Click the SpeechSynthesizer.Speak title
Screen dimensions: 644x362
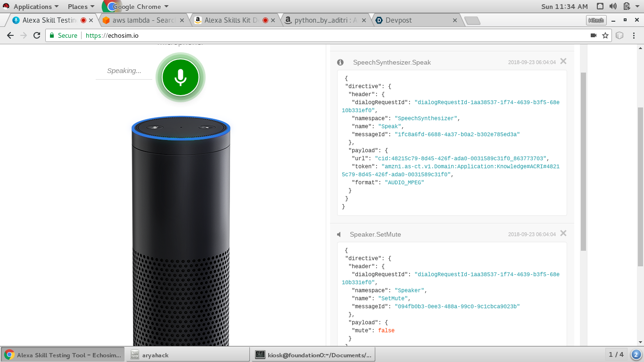point(392,62)
